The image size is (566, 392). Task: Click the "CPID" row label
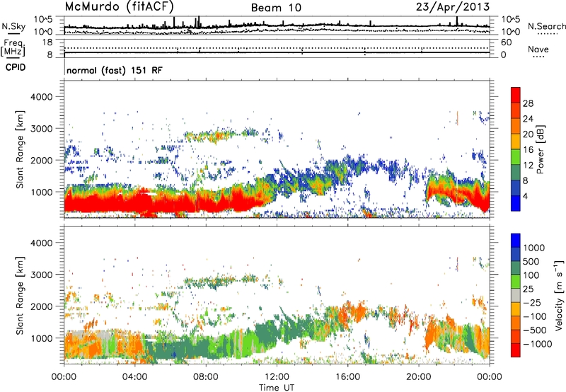[x=16, y=67]
